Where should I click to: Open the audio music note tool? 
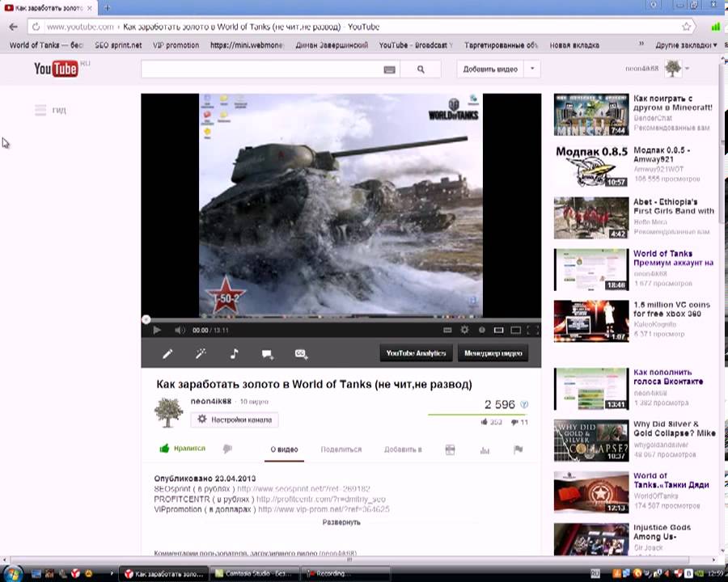(234, 353)
